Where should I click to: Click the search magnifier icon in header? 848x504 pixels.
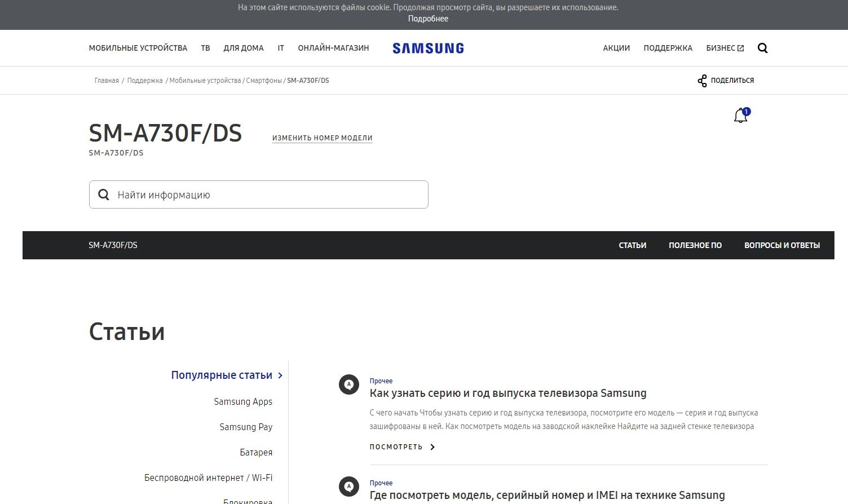click(762, 48)
